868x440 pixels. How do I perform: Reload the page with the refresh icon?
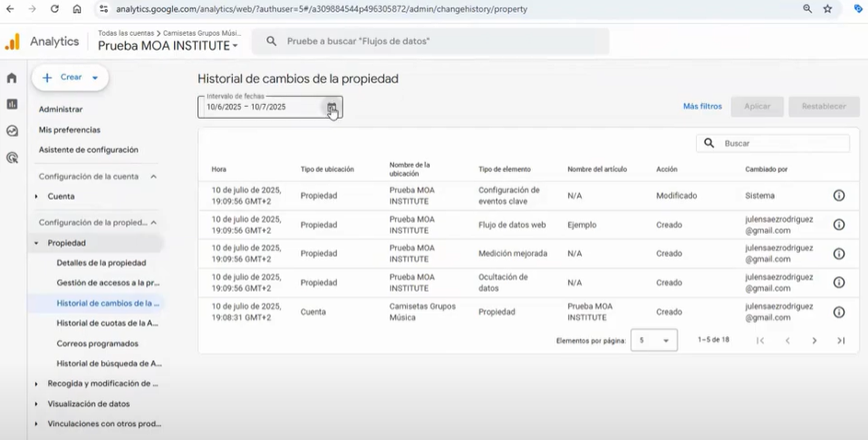coord(54,9)
